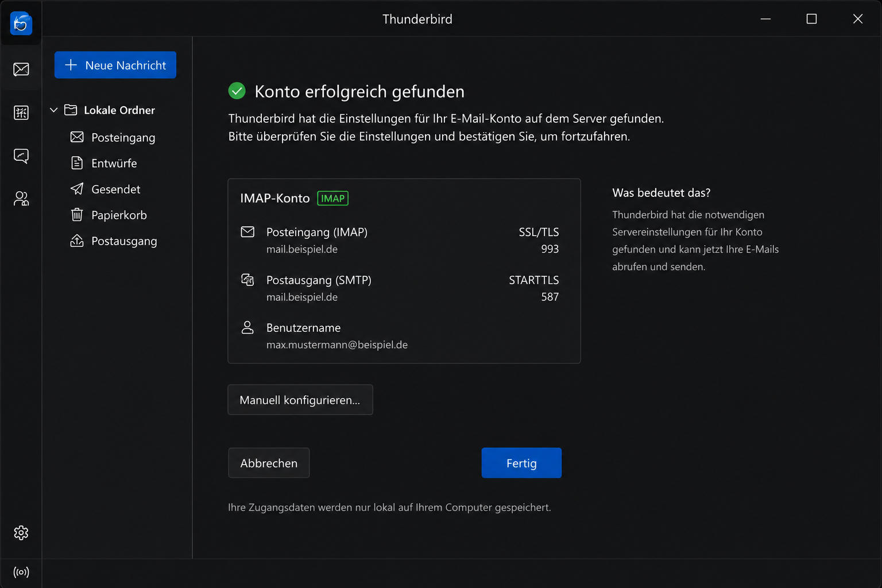Click the Lokale Ordner folder icon
The height and width of the screenshot is (588, 882).
[x=71, y=110]
